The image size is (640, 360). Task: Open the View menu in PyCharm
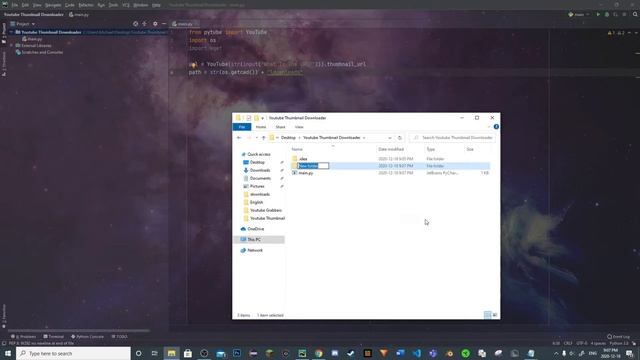coord(37,5)
